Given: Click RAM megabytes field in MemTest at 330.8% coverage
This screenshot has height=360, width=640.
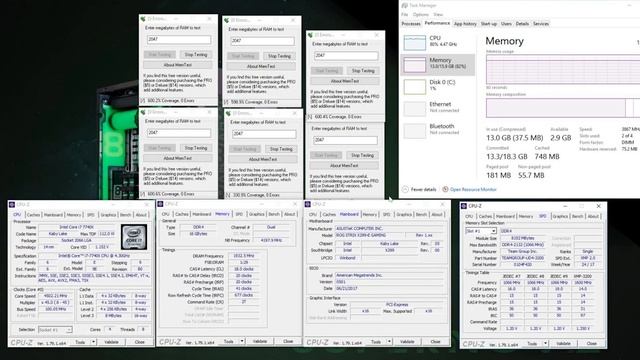Looking at the screenshot, I should point(264,134).
